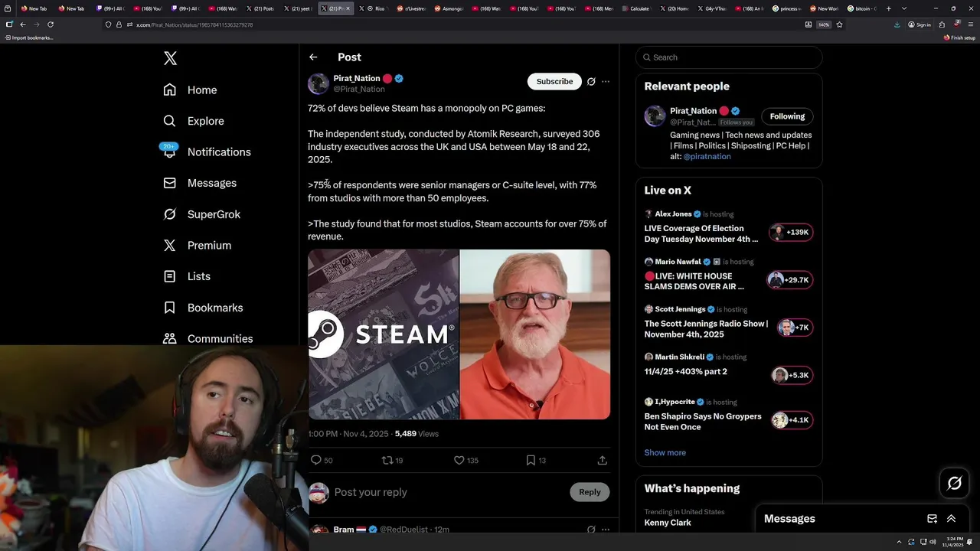Click the Grok icon next to Subscribe

point(591,81)
